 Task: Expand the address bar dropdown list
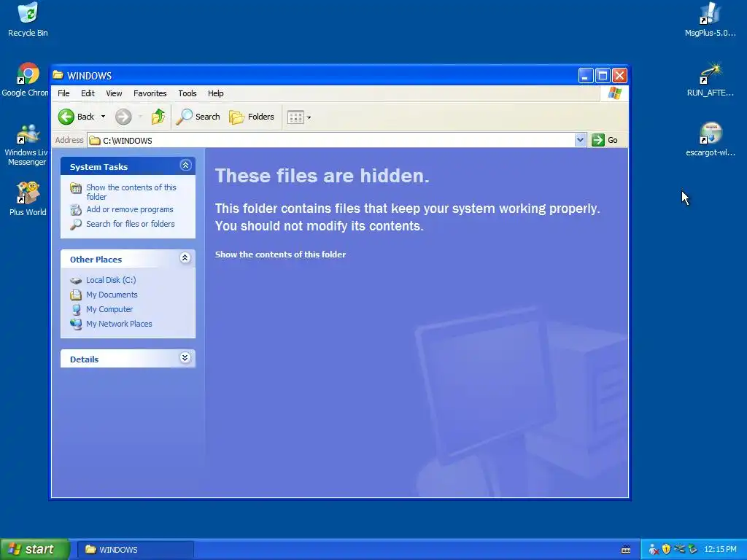coord(580,140)
